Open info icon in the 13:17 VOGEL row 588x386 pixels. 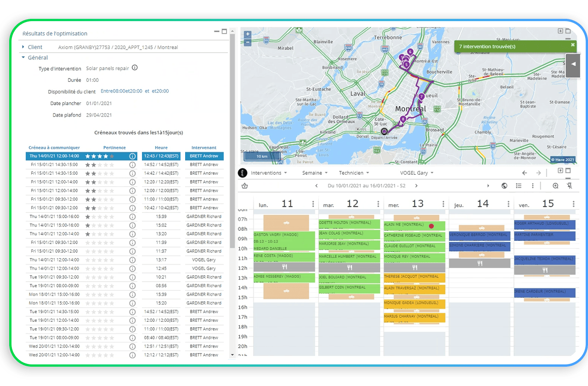[x=132, y=260]
